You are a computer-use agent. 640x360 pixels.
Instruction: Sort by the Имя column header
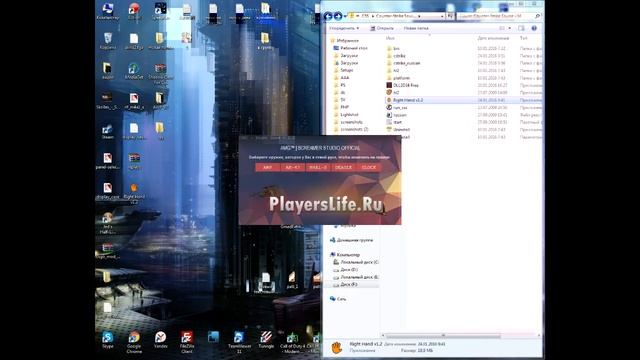click(x=390, y=38)
